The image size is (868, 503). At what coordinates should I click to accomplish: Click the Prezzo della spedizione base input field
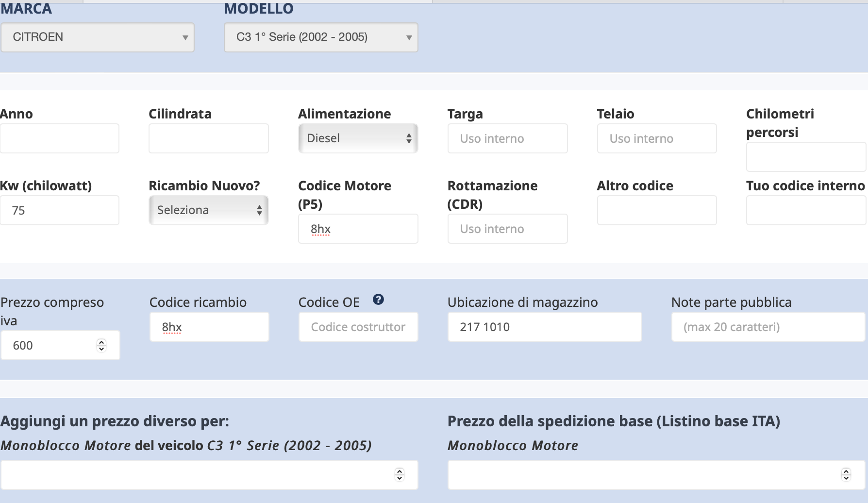656,475
